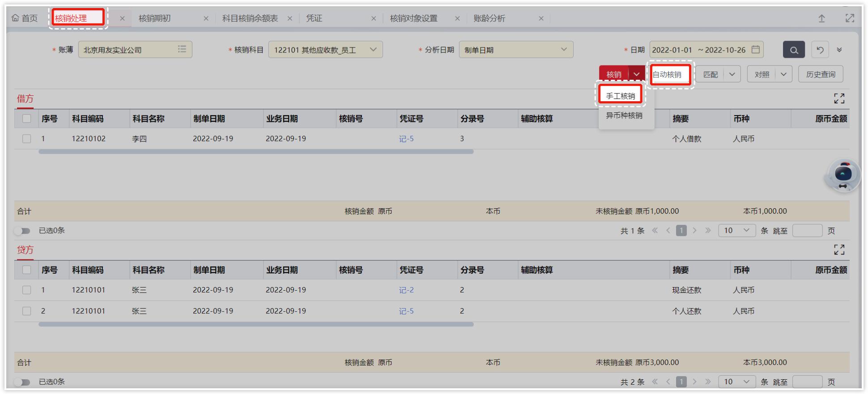868x395 pixels.
Task: Open voucher link 记-2 in 贷方 table
Action: [406, 290]
